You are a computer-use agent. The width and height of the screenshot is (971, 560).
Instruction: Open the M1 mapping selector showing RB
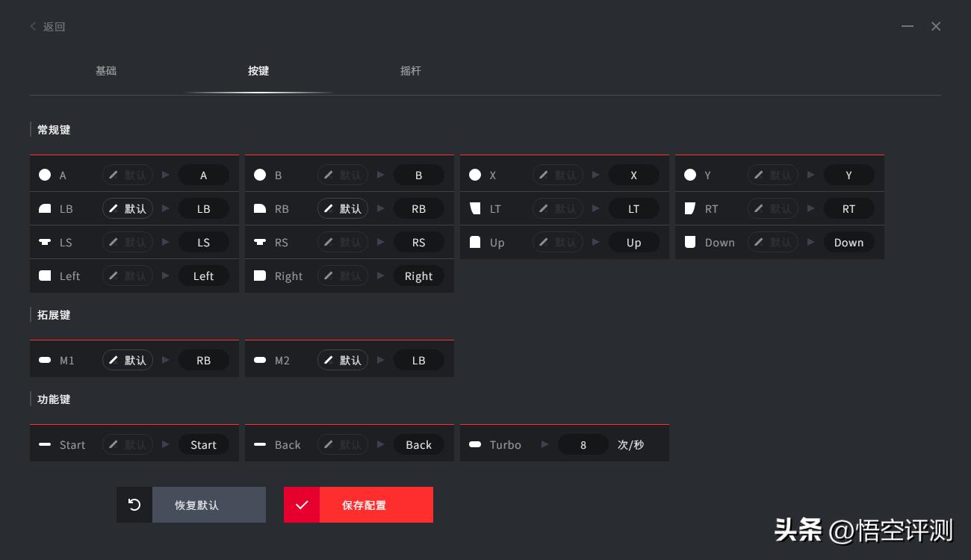(x=204, y=360)
